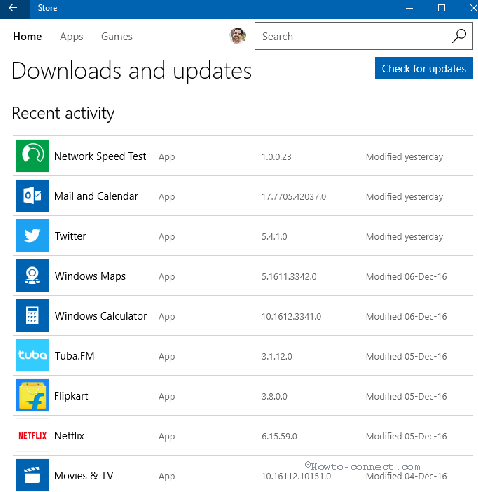Select the Tuba.FM name

(74, 356)
